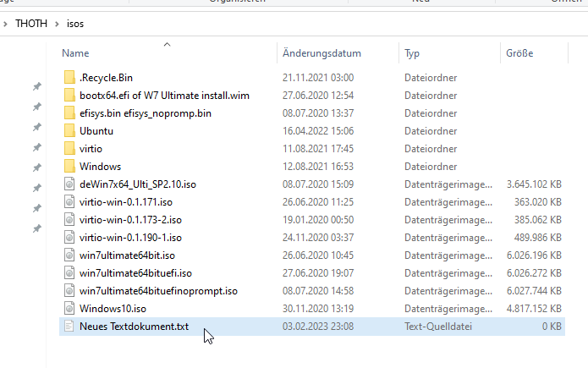Select the file win7ultimate64bituefi.iso
This screenshot has height=368, width=588.
[x=135, y=273]
